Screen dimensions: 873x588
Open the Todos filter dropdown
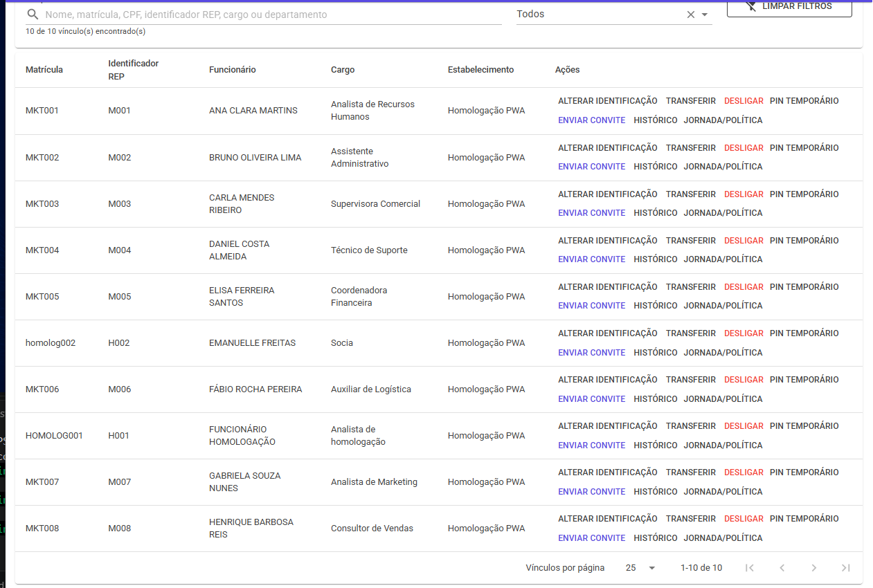click(705, 15)
